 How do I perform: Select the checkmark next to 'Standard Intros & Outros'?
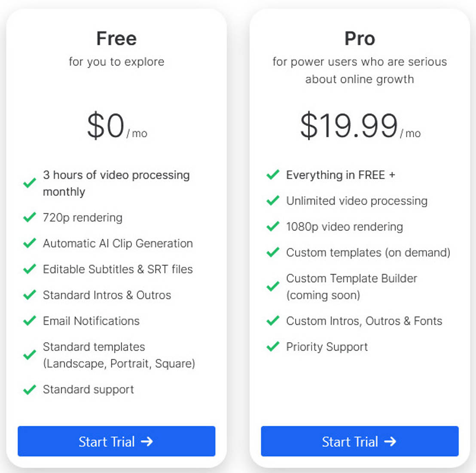(29, 294)
